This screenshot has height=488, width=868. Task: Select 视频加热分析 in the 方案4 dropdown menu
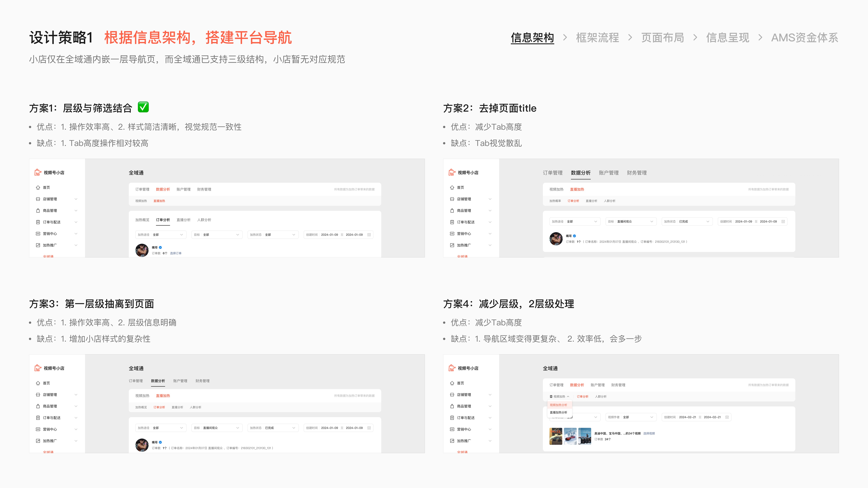(558, 405)
